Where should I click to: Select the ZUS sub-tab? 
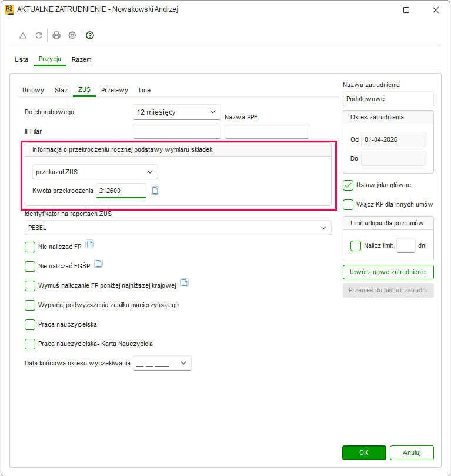[x=84, y=90]
